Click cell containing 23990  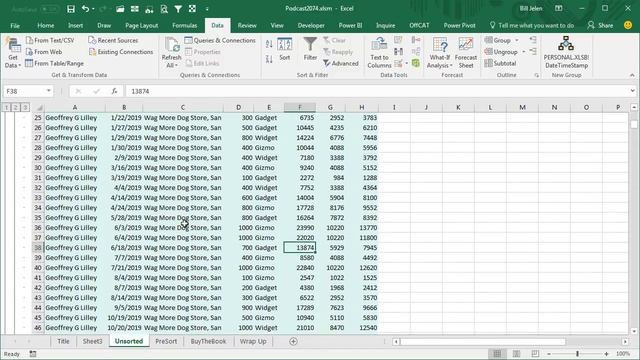point(300,228)
